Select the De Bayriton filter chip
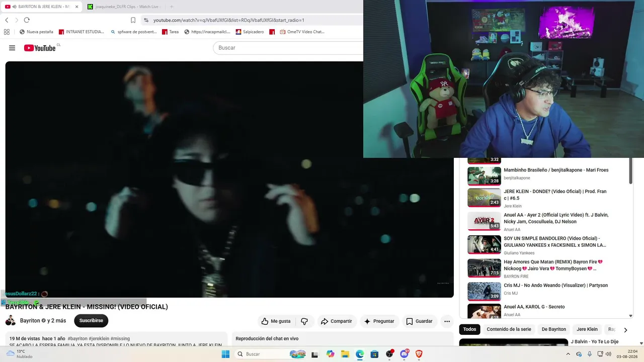The image size is (644, 362). (554, 329)
